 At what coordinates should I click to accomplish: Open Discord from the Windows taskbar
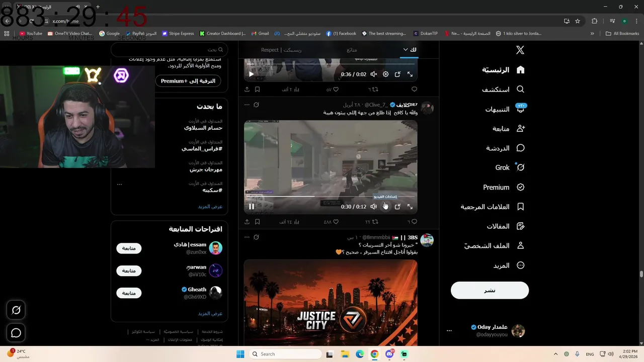[389, 354]
